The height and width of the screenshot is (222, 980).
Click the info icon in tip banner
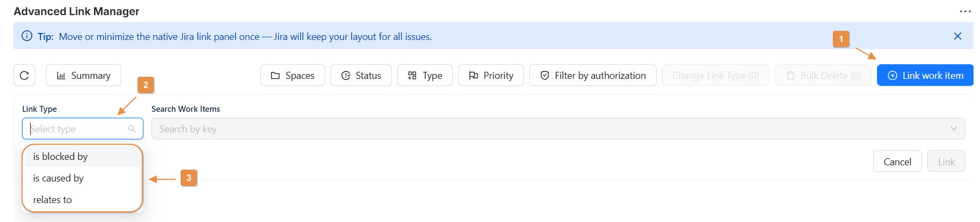point(26,36)
